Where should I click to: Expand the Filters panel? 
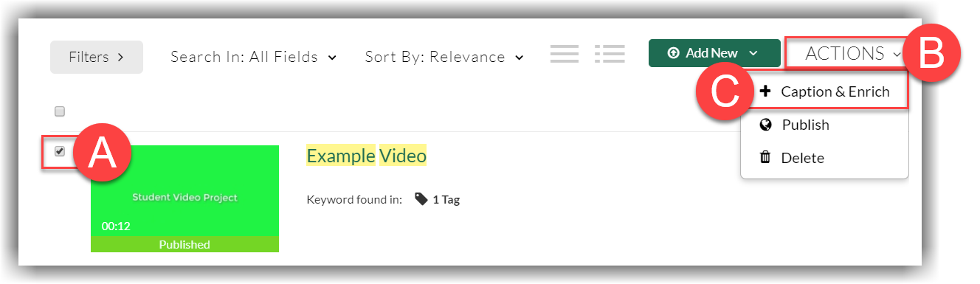point(97,57)
